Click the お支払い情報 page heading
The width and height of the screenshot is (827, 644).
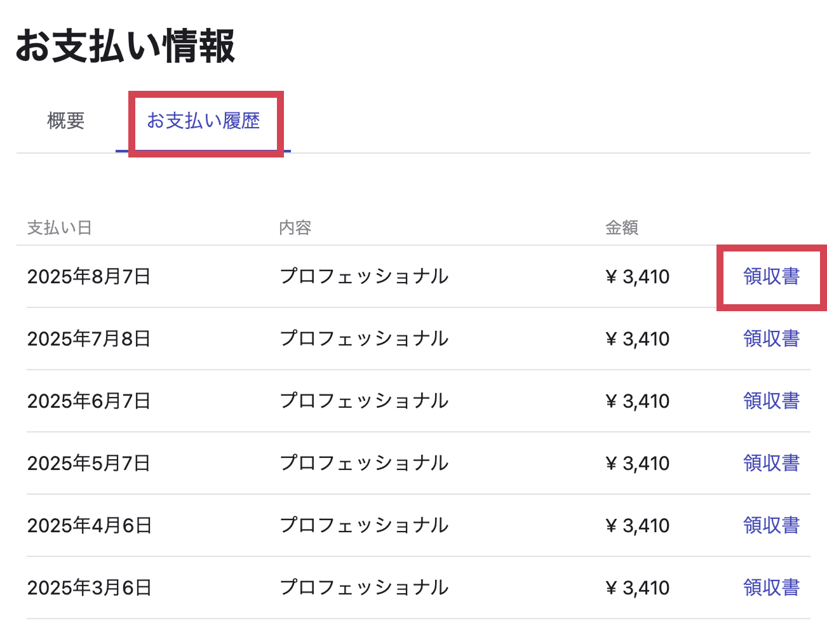tap(126, 46)
